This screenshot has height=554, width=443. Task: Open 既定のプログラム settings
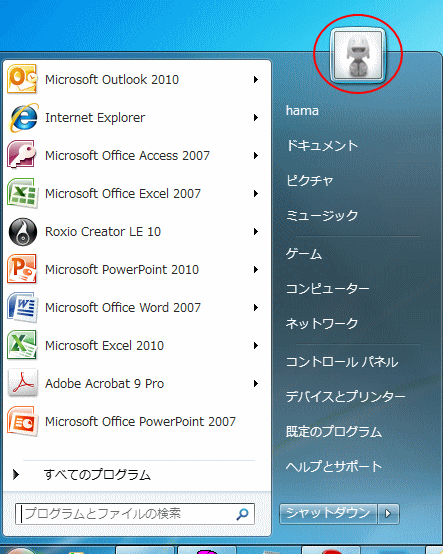pos(333,431)
